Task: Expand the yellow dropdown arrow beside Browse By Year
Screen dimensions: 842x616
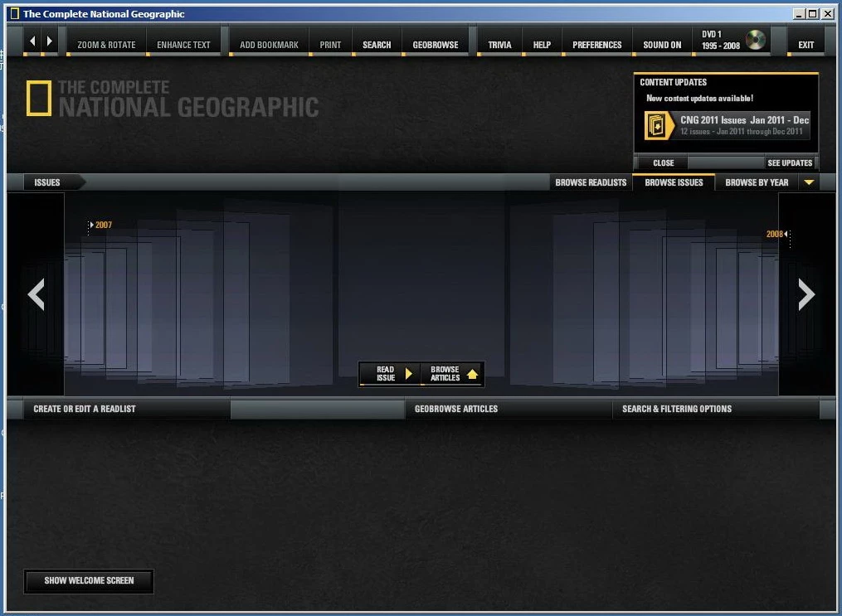Action: (x=810, y=182)
